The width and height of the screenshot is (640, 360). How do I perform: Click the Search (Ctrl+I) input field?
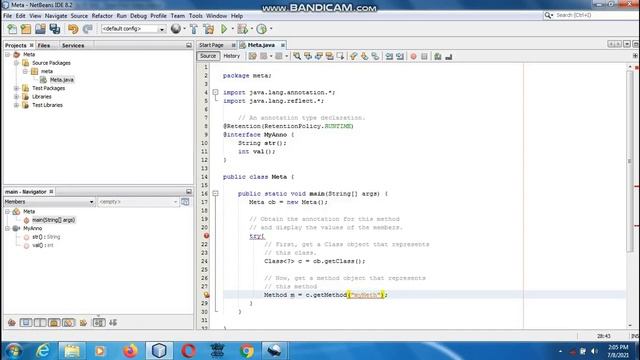pos(595,15)
